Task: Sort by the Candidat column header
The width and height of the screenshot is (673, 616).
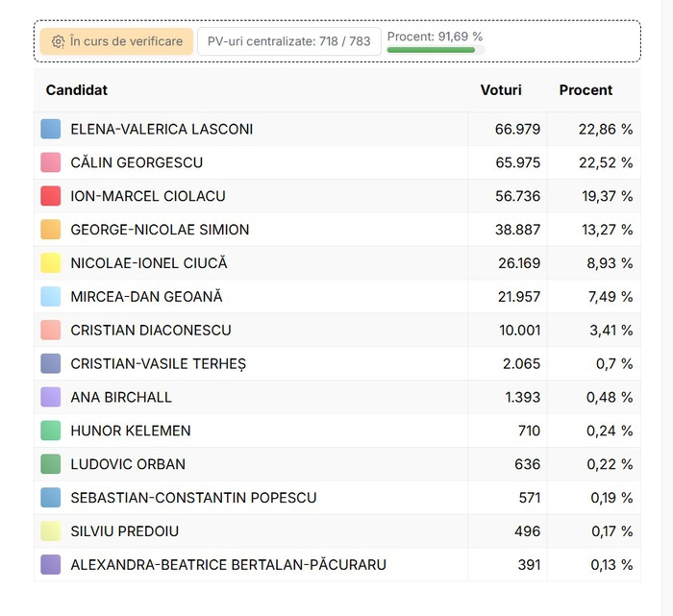Action: click(x=77, y=90)
